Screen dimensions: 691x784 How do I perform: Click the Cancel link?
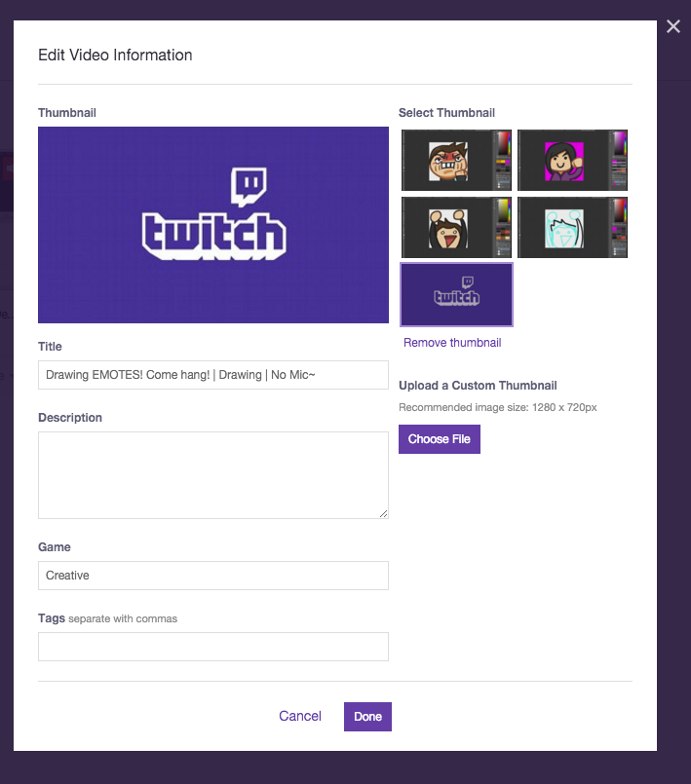tap(300, 716)
